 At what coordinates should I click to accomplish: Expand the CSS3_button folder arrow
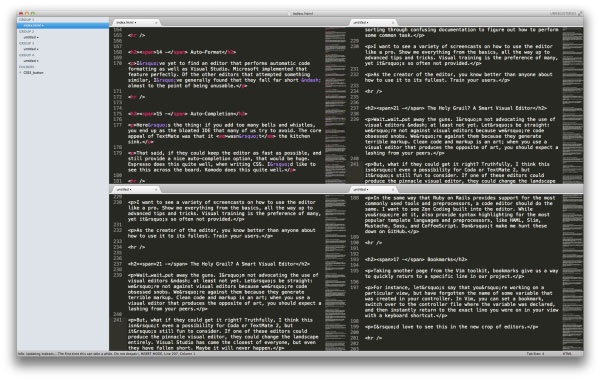[20, 72]
